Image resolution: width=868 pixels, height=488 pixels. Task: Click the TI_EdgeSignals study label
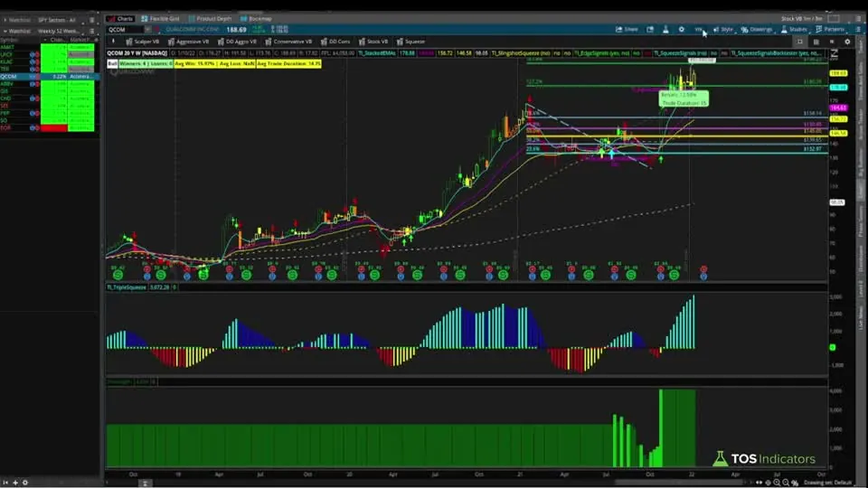pos(602,53)
